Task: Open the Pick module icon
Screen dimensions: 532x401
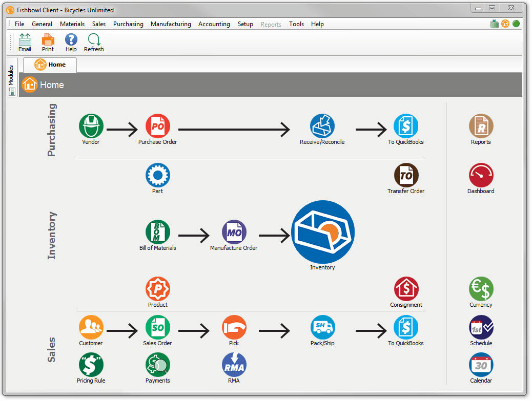Action: 234,327
